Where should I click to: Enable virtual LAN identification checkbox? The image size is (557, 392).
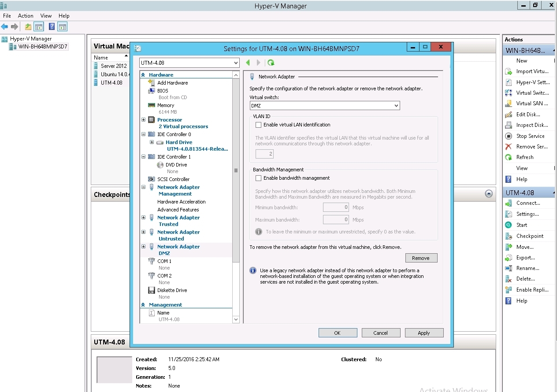point(259,125)
